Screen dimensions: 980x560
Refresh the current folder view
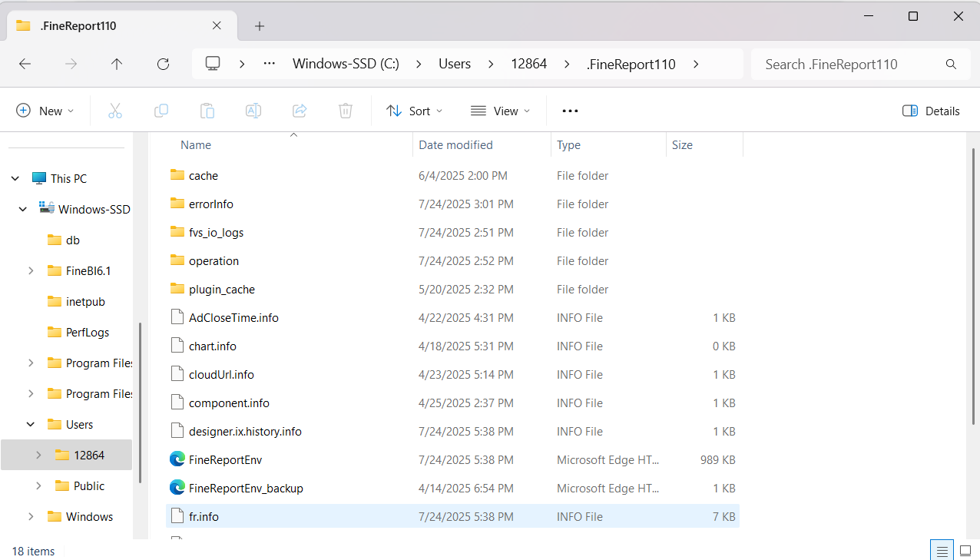(x=163, y=65)
